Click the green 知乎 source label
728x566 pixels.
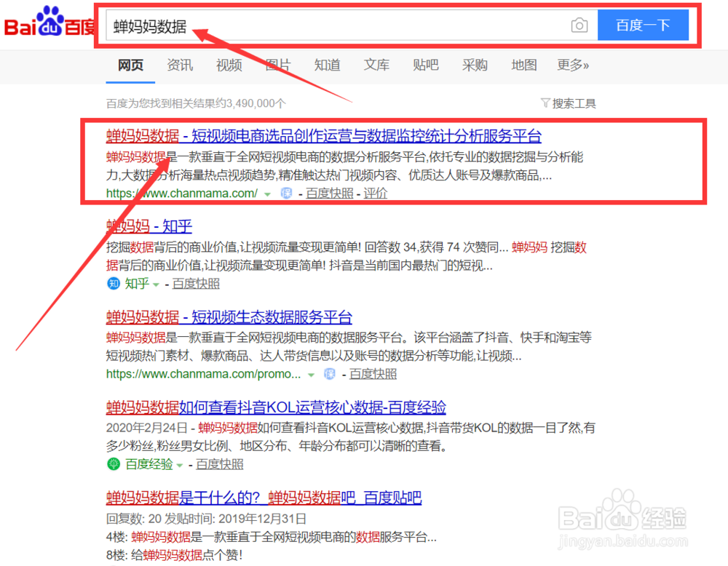tap(137, 283)
